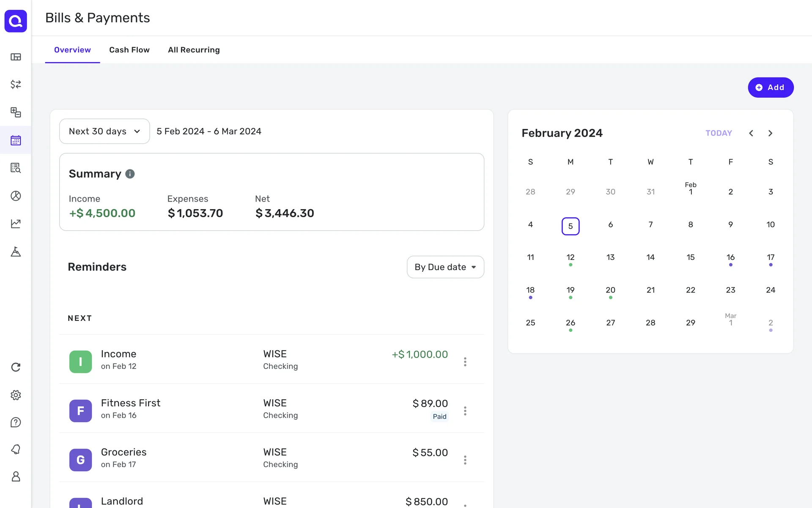Image resolution: width=812 pixels, height=508 pixels.
Task: Click the Add button
Action: coord(770,88)
